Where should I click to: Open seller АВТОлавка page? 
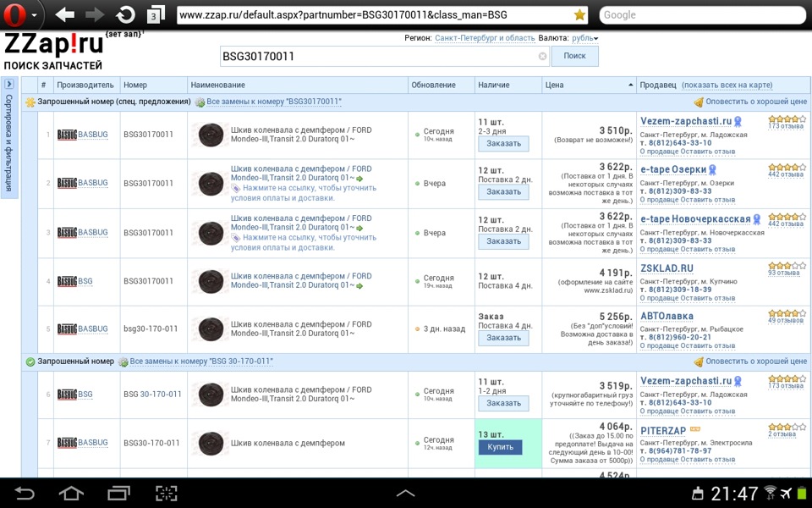click(667, 316)
